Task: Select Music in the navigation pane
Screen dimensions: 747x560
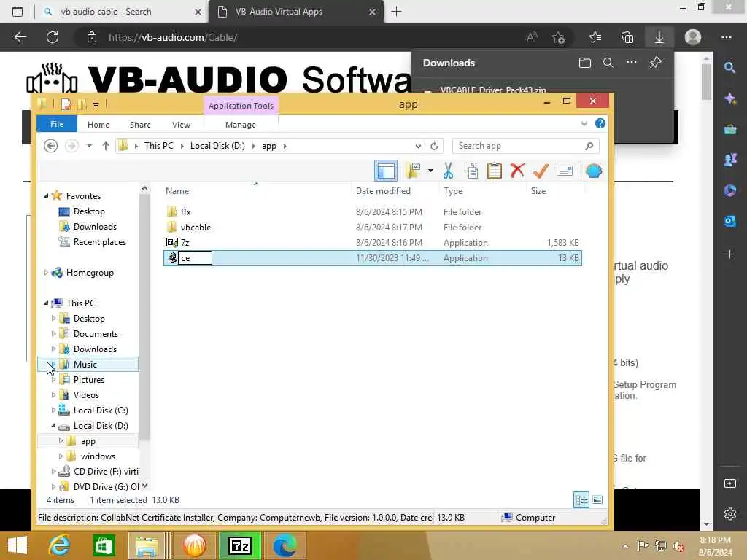Action: coord(85,365)
